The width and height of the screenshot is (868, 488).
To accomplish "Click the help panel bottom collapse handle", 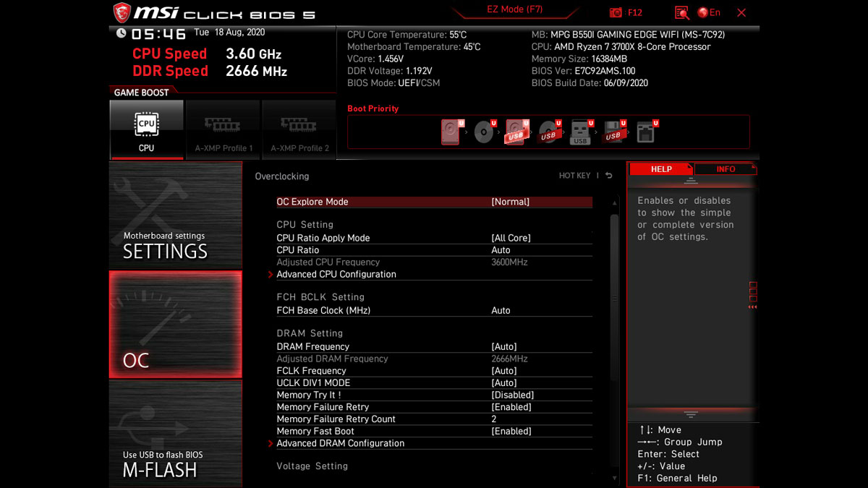I will pyautogui.click(x=691, y=415).
